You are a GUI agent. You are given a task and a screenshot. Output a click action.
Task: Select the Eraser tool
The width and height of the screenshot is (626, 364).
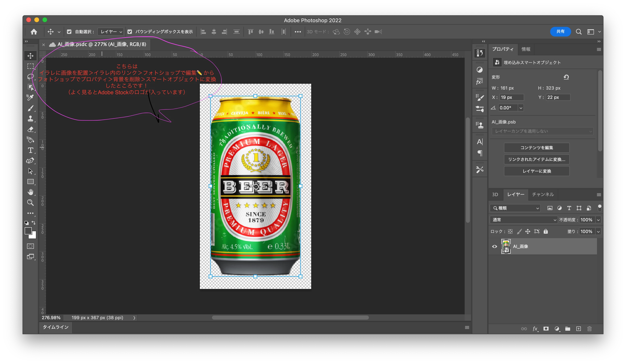click(30, 130)
